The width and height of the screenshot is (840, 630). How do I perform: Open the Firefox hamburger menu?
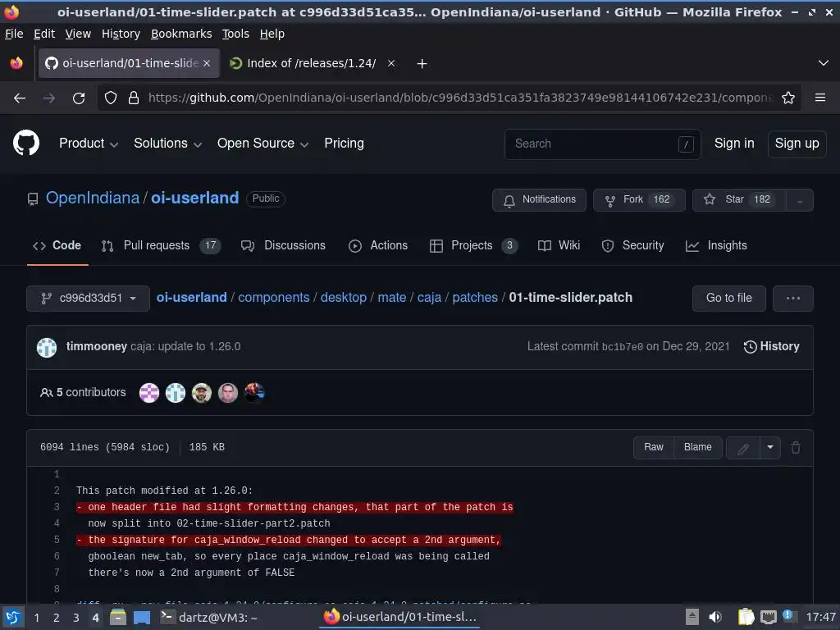point(820,98)
